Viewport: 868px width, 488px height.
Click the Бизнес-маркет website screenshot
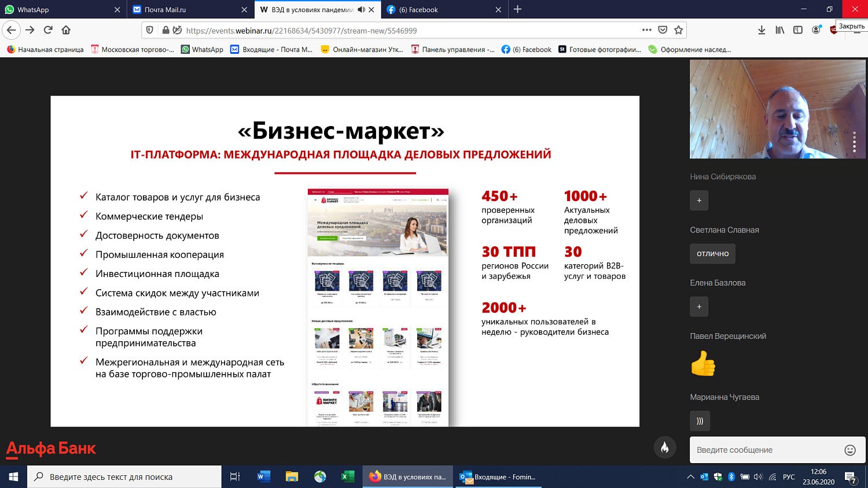click(378, 307)
